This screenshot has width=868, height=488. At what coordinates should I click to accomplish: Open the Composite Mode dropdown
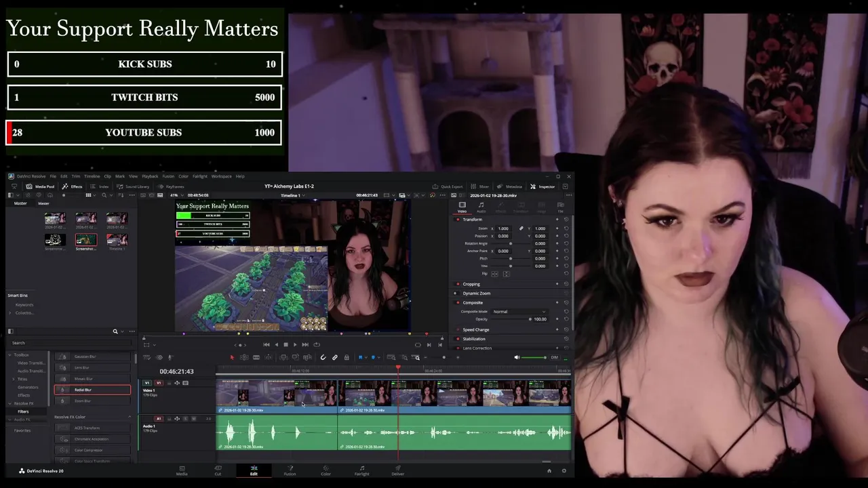coord(519,312)
